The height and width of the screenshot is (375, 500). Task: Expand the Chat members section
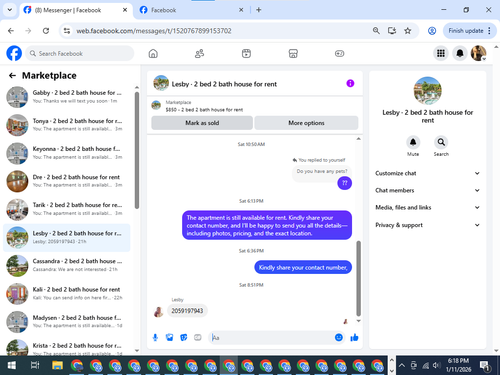point(428,190)
